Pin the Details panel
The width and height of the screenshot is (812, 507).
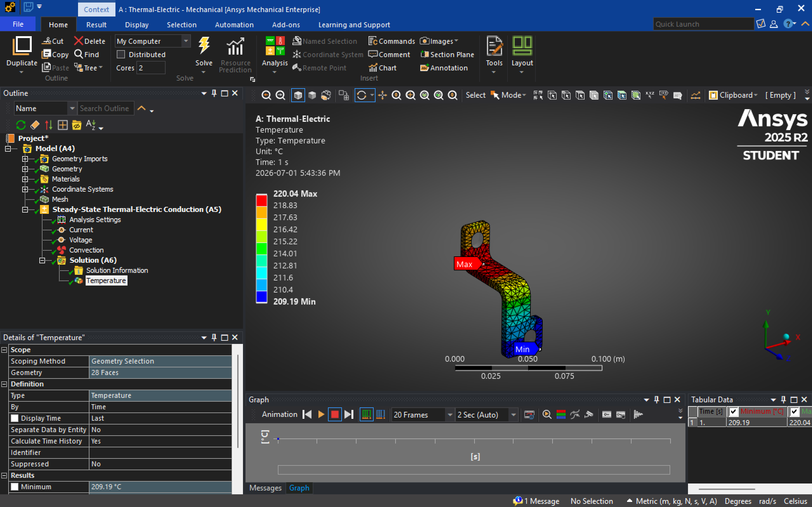pos(214,337)
